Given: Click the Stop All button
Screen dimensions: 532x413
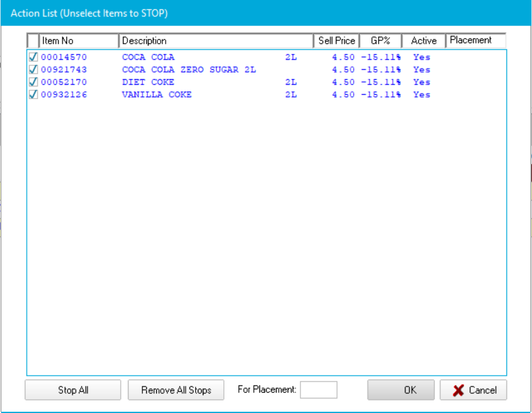Looking at the screenshot, I should point(73,390).
